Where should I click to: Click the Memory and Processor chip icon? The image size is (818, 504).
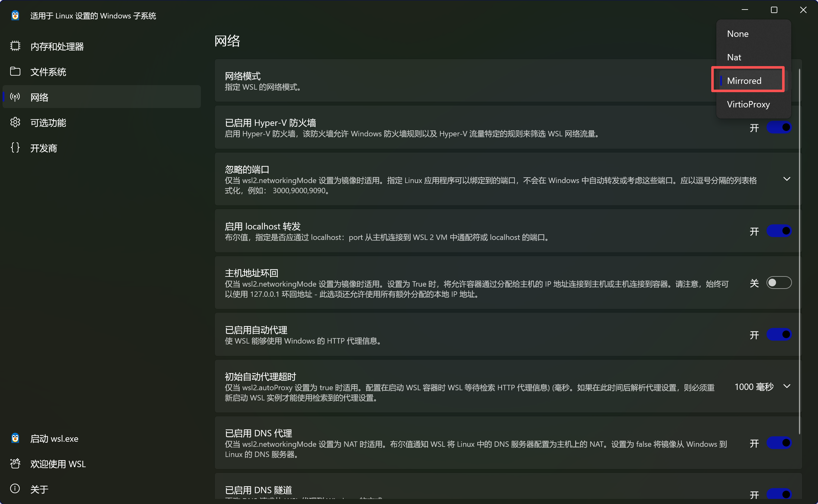[15, 46]
